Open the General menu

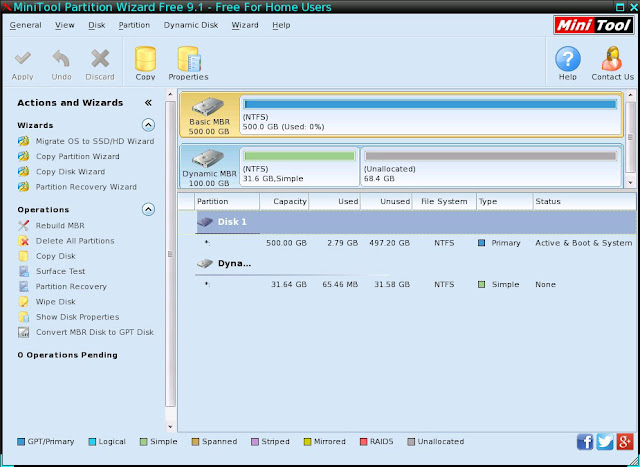click(x=26, y=25)
